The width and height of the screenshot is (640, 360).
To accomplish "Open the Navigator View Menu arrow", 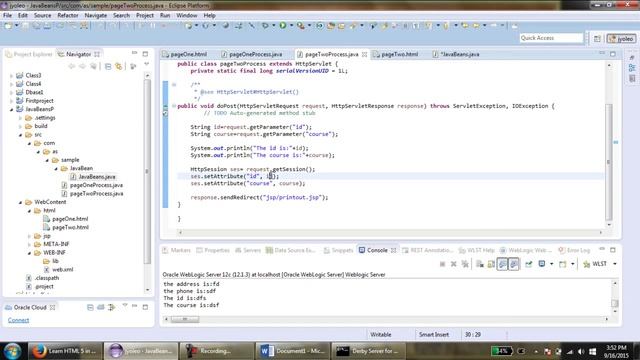I will click(147, 64).
